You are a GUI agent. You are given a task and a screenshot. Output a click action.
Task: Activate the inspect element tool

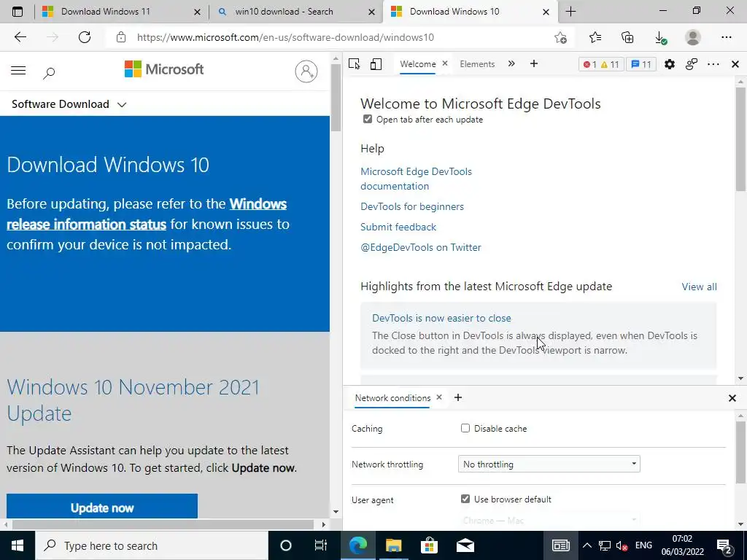tap(354, 64)
